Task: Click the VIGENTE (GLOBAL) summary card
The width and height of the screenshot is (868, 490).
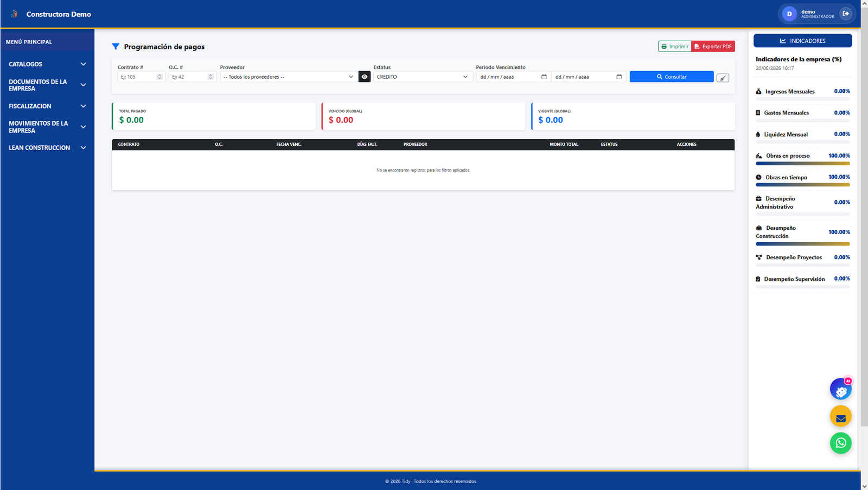Action: pyautogui.click(x=633, y=117)
